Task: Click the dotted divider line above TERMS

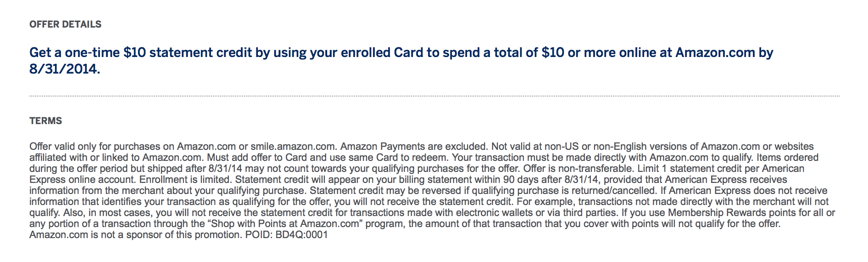Action: click(434, 96)
